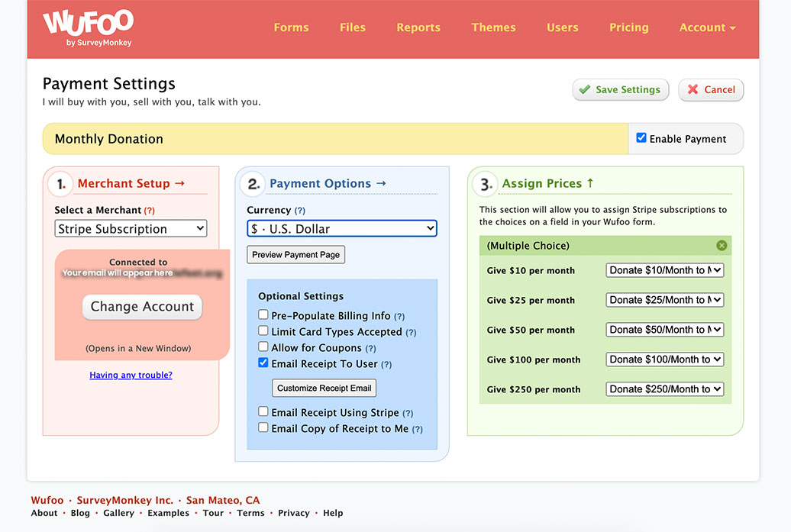
Task: Click the Give $10 per month label
Action: (531, 271)
